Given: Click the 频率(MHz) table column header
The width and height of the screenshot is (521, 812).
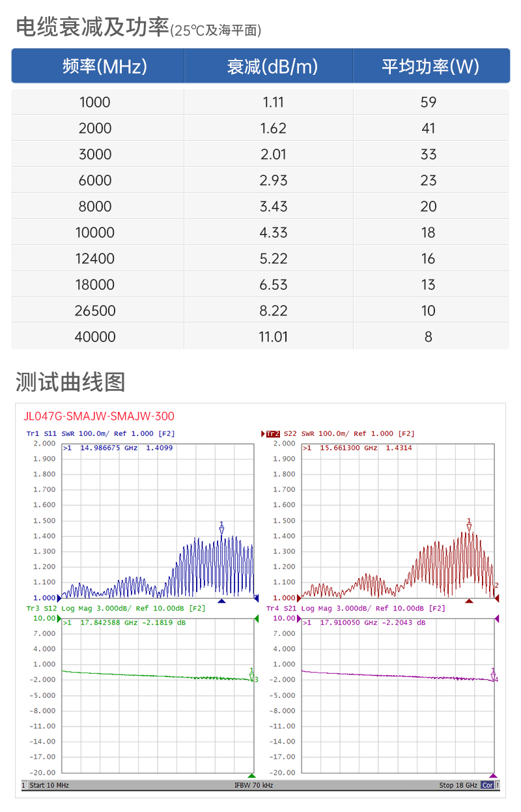Looking at the screenshot, I should (98, 66).
